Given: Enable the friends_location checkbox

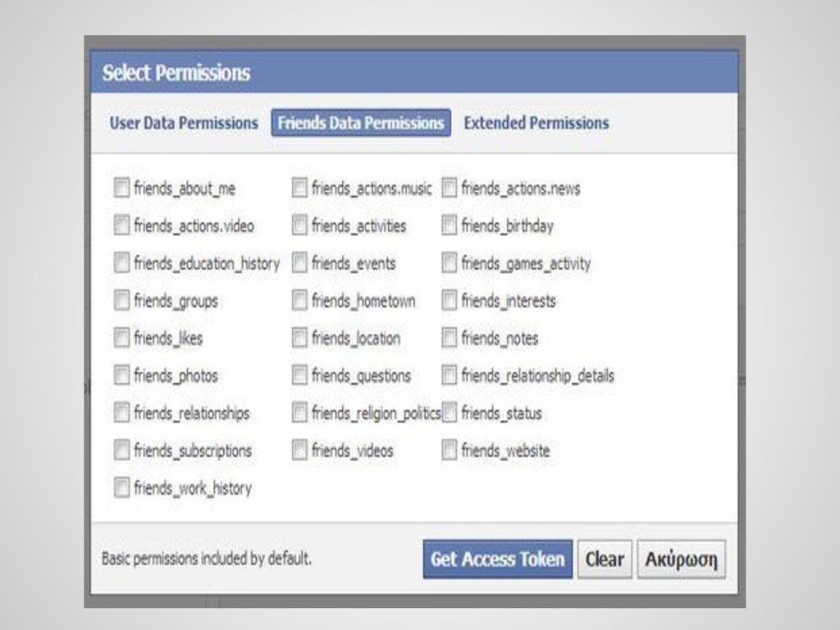Looking at the screenshot, I should click(x=299, y=338).
